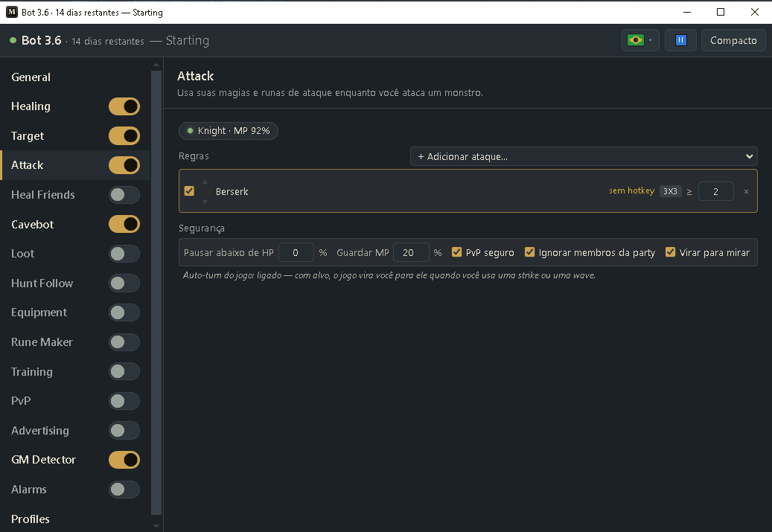Disable the GM Detector switch
The height and width of the screenshot is (532, 772).
124,460
